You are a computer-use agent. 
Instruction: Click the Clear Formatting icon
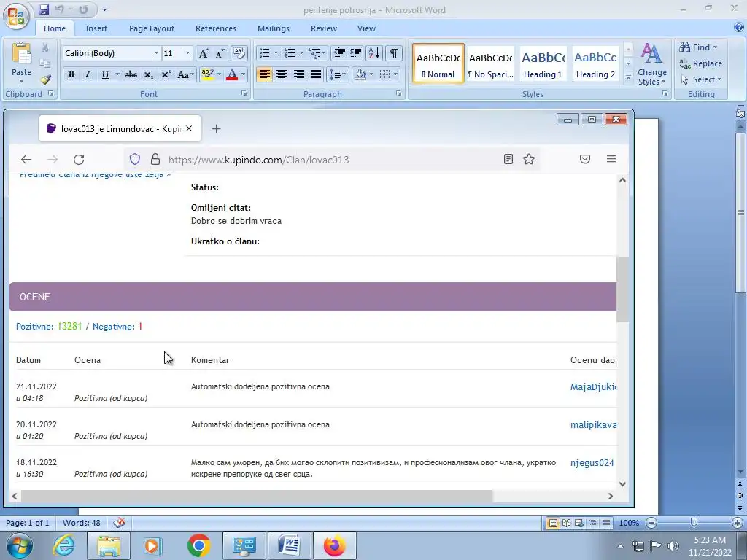(239, 53)
